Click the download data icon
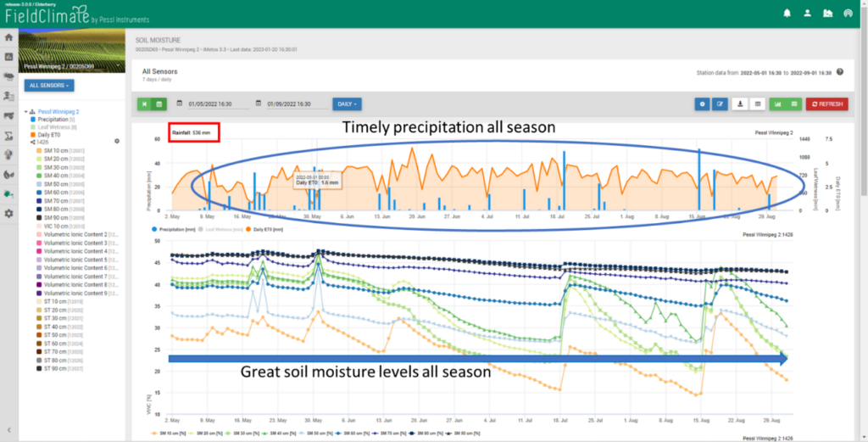 [740, 104]
